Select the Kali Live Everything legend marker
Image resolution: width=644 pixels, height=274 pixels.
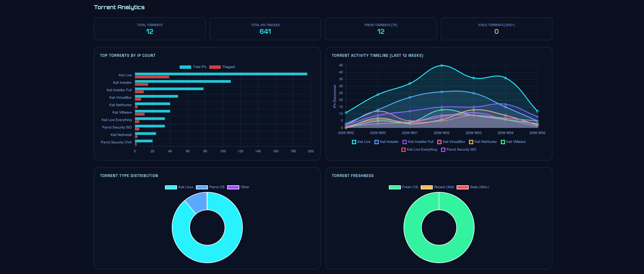[x=403, y=149]
